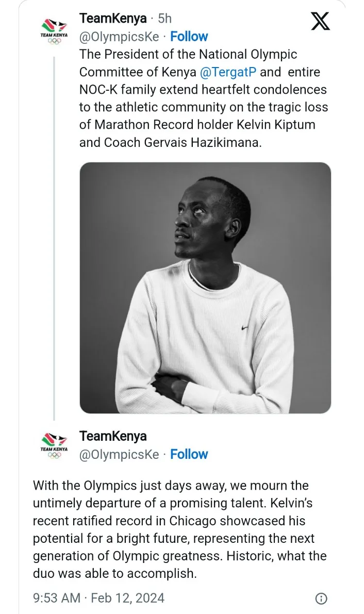
Task: Click the 5h timestamp on the top tweet
Action: (x=164, y=19)
